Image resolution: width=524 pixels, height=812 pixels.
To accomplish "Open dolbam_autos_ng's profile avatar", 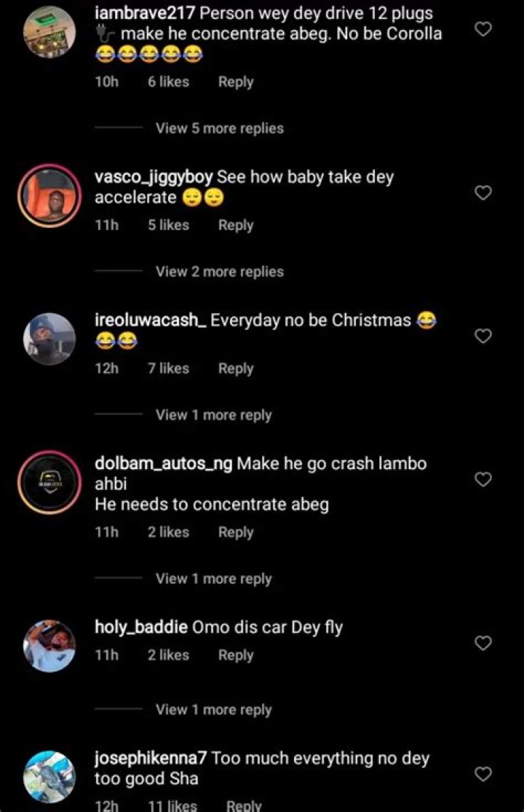I will (x=49, y=480).
